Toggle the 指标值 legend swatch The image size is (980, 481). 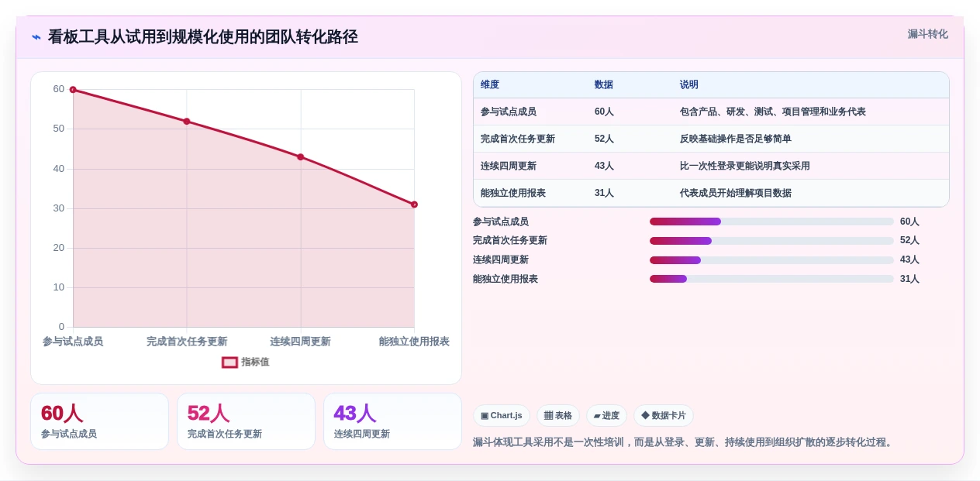[229, 362]
